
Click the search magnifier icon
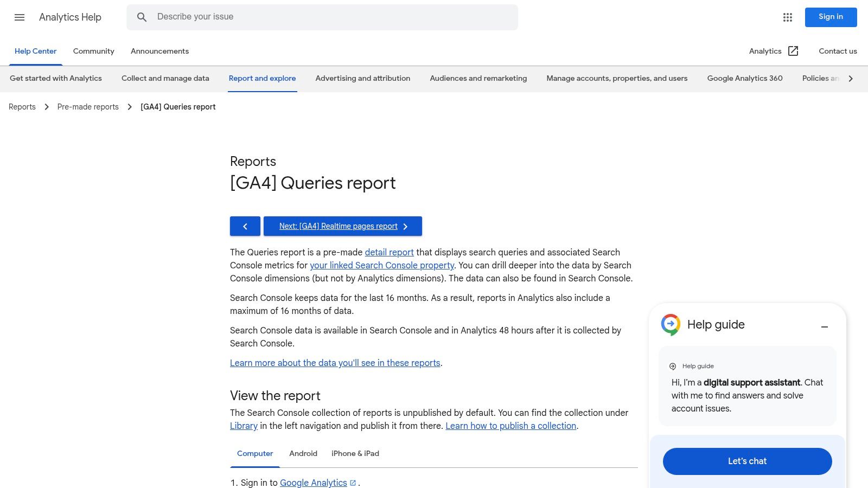pyautogui.click(x=142, y=17)
